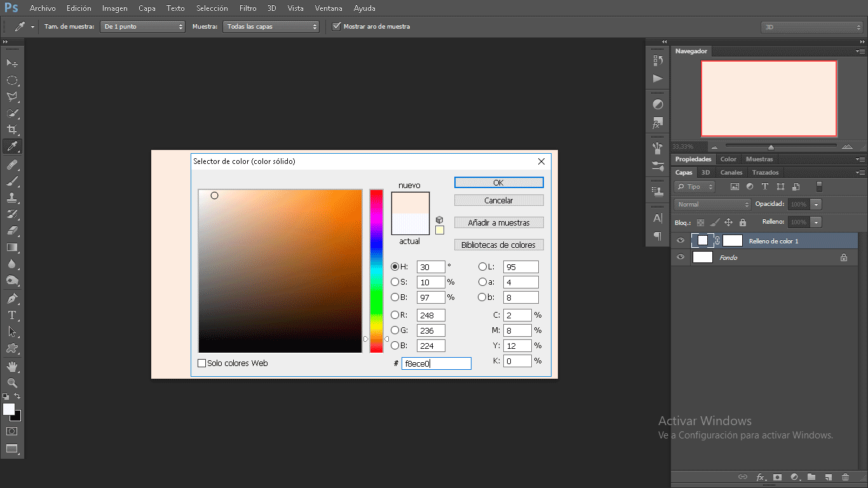
Task: Click Añadir a muestras button
Action: tap(499, 222)
